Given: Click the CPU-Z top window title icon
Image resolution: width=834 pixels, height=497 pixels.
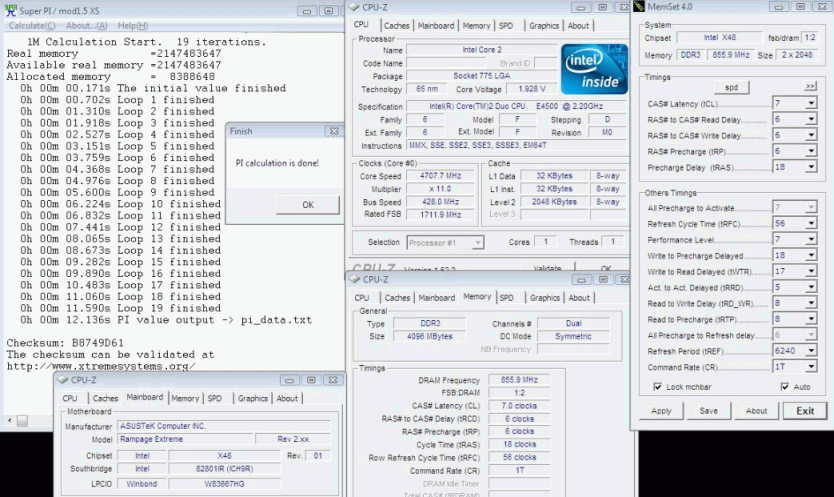Looking at the screenshot, I should point(354,7).
